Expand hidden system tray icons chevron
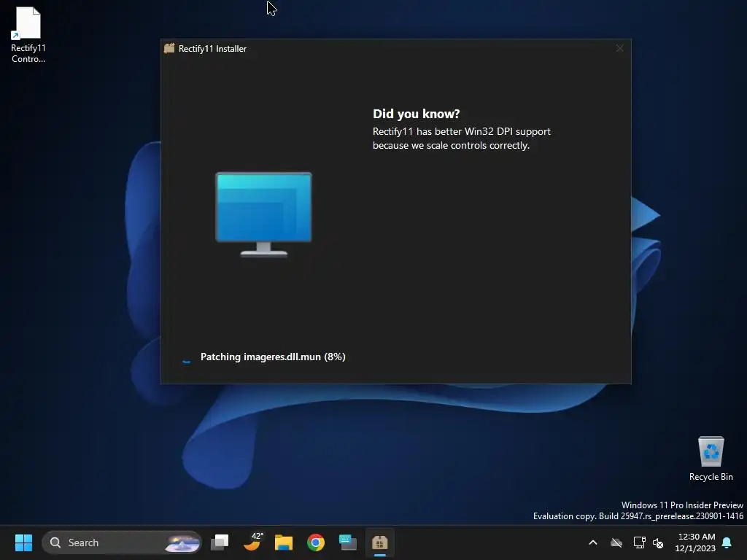This screenshot has width=747, height=560. 593,542
